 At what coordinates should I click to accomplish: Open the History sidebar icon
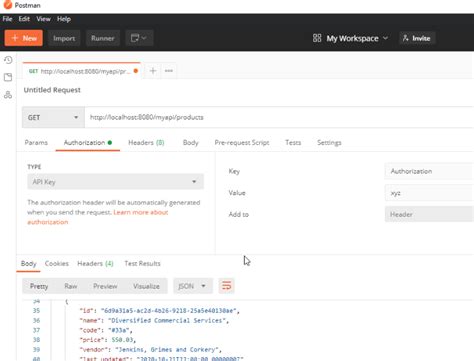pyautogui.click(x=8, y=60)
